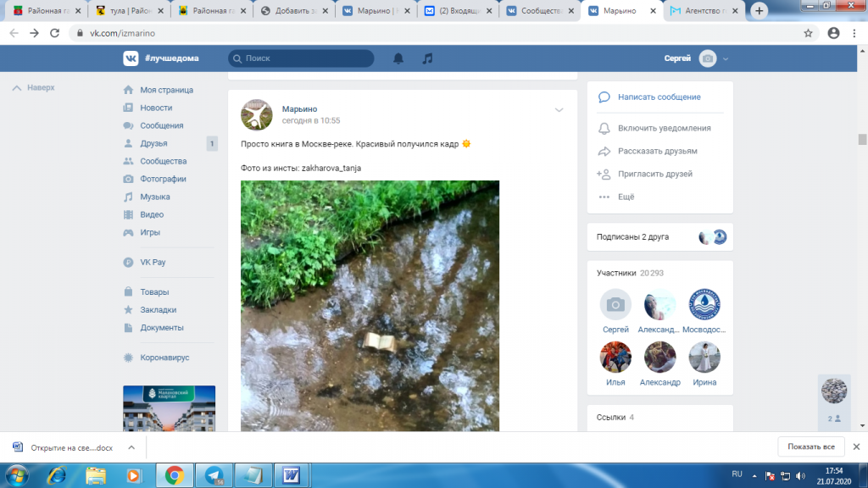The image size is (868, 488).
Task: Switch to the (2) Входящие mail tab
Action: 459,10
